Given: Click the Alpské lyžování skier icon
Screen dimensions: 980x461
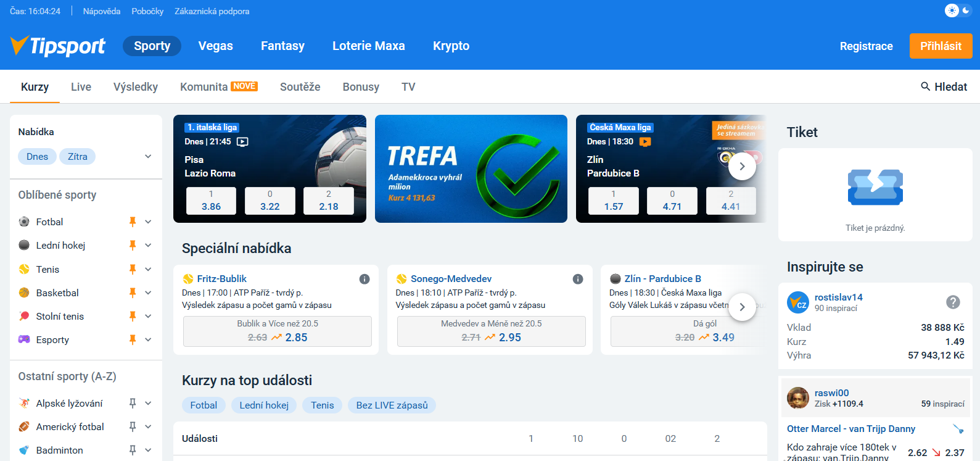Looking at the screenshot, I should click(24, 403).
